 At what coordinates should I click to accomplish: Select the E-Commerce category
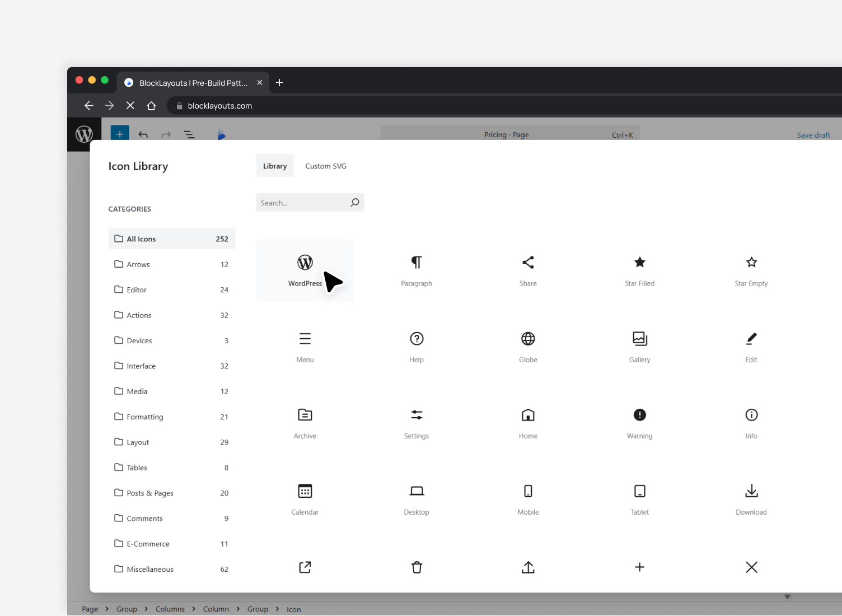tap(172, 544)
